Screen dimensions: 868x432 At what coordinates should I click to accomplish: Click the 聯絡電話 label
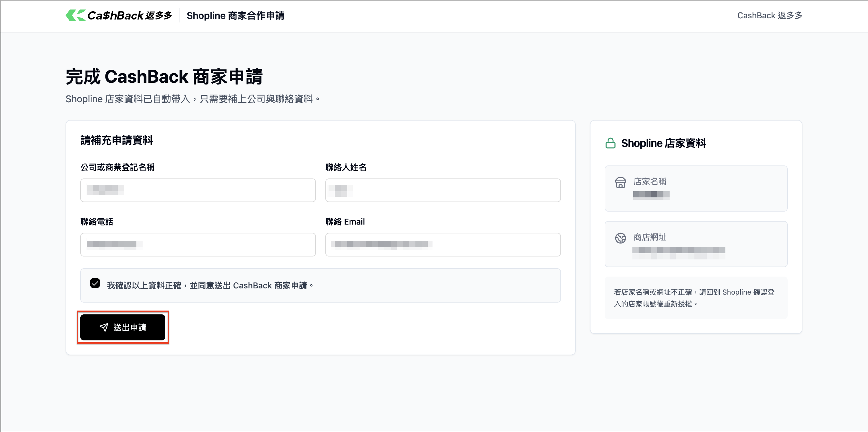point(97,222)
